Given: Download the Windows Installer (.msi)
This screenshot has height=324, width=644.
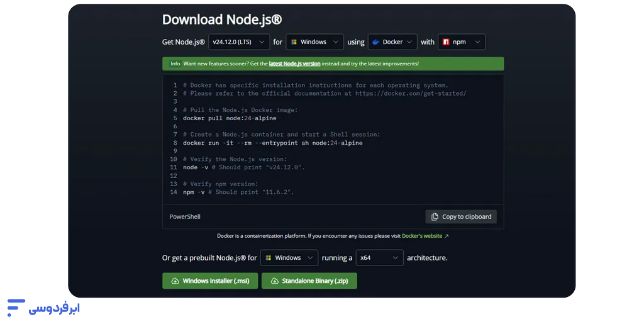Looking at the screenshot, I should pos(210,281).
